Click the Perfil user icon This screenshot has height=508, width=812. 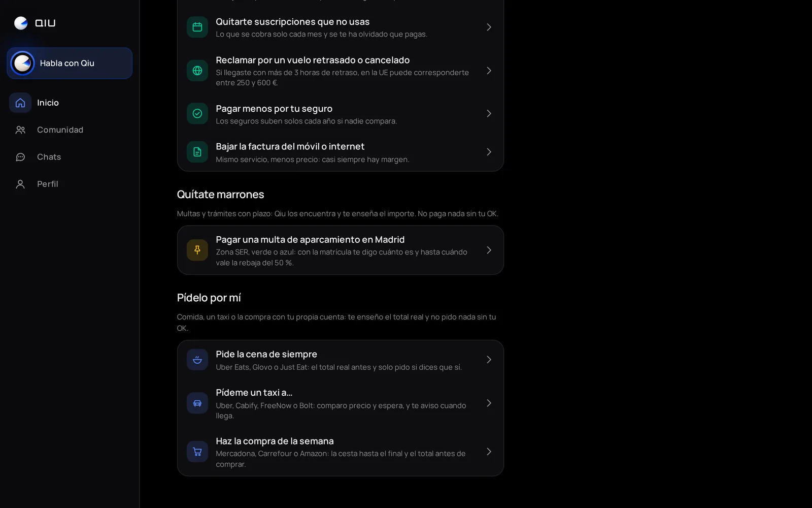(x=20, y=184)
